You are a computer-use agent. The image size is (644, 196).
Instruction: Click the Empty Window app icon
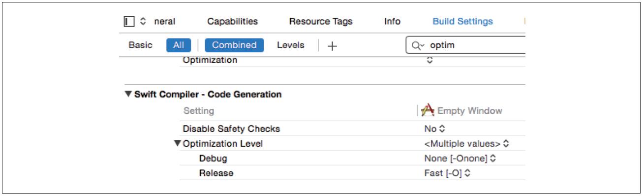coord(428,110)
